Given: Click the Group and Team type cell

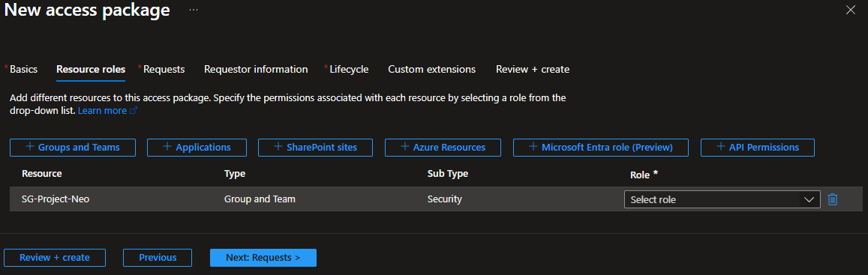Looking at the screenshot, I should pyautogui.click(x=260, y=199).
